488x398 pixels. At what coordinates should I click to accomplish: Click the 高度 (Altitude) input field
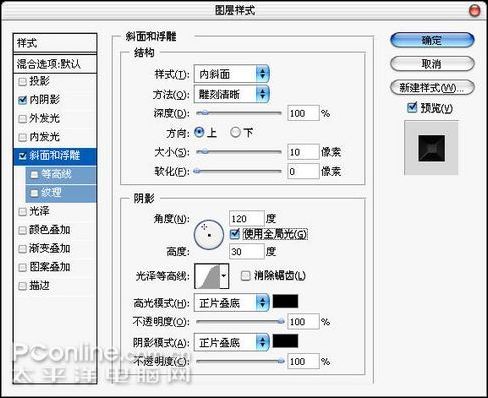tap(247, 251)
